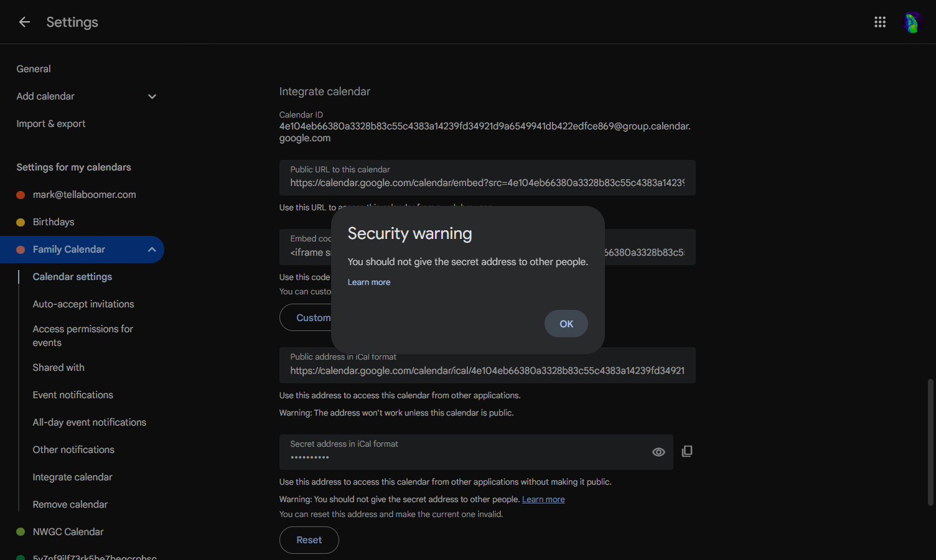
Task: Collapse the Family Calendar section
Action: tap(152, 250)
